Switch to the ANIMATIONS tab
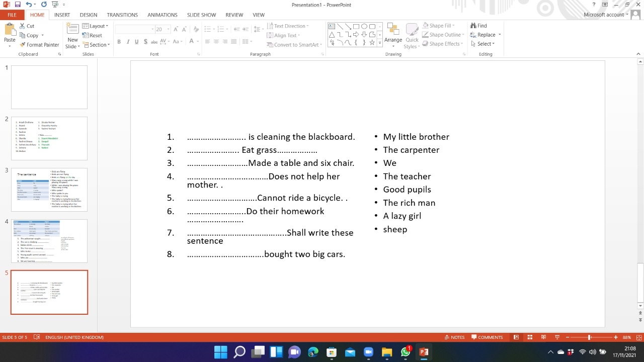 (162, 15)
